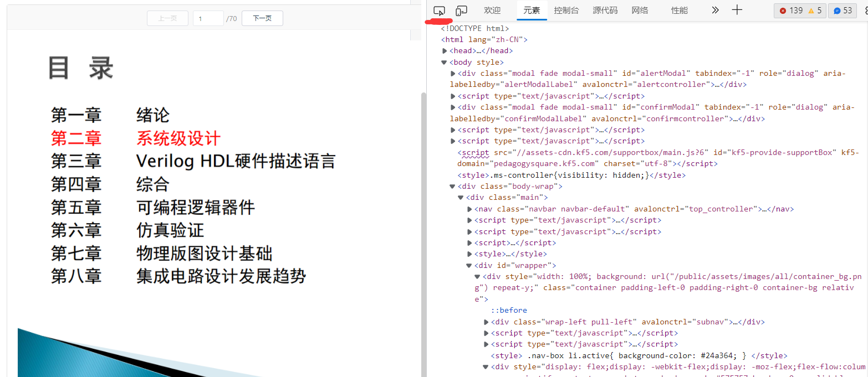Select the ::before pseudo-element row
Viewport: 868px width, 377px height.
509,311
